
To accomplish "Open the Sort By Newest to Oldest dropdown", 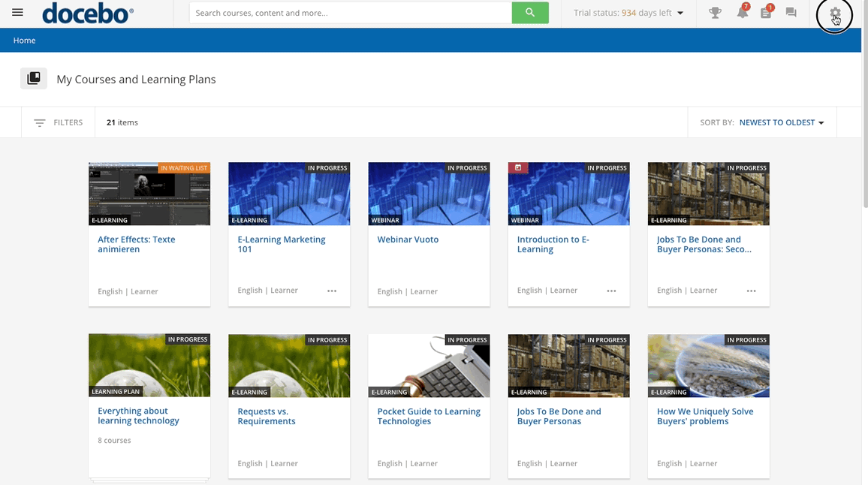I will [x=782, y=122].
